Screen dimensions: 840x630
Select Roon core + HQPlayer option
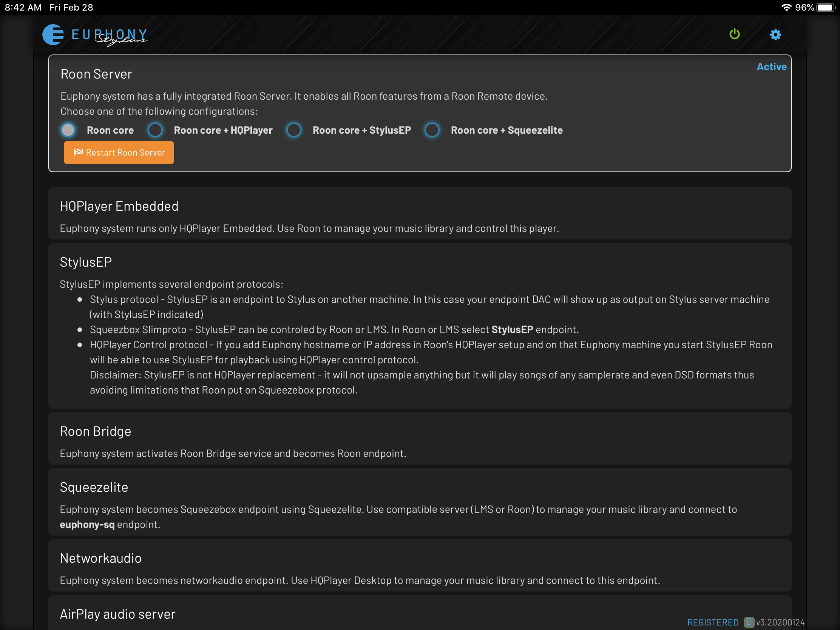155,130
